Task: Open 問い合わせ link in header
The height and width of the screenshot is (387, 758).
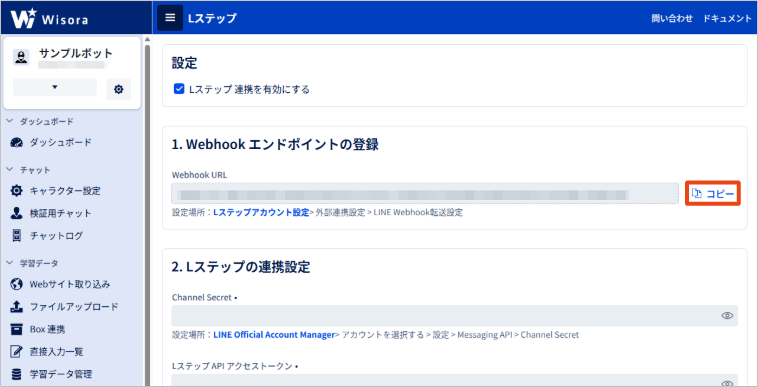Action: click(672, 19)
